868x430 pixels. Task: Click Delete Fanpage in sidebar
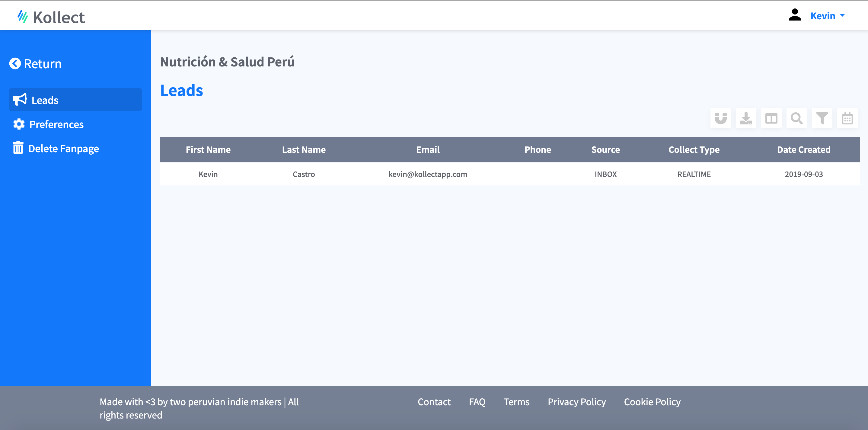click(x=63, y=149)
